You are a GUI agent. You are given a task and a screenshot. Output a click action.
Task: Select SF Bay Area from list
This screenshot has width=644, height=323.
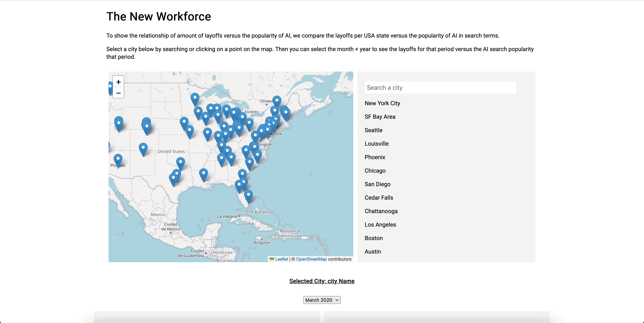[380, 117]
